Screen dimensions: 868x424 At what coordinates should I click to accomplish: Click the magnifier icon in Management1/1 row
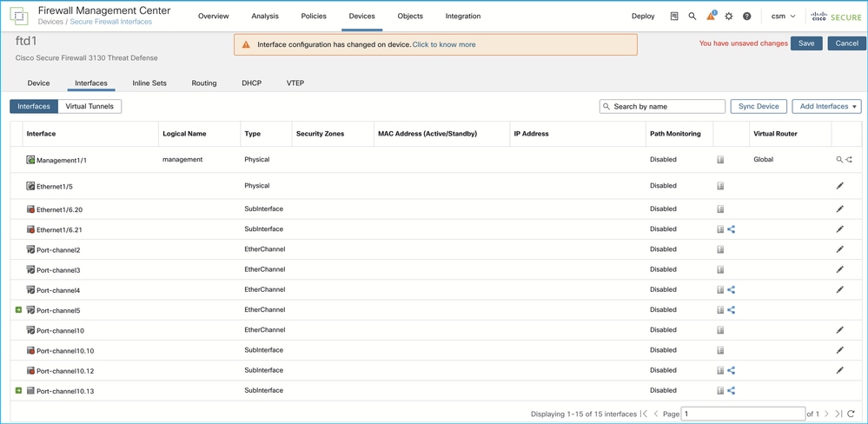coord(839,159)
